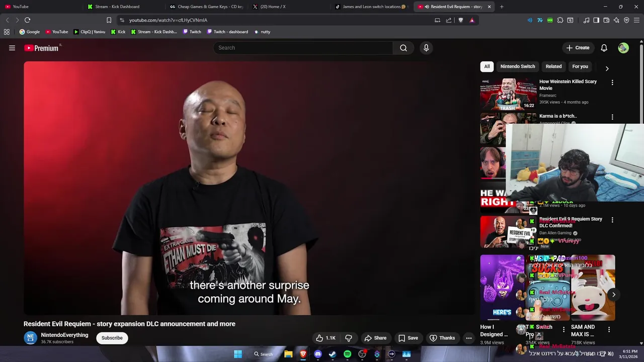The height and width of the screenshot is (362, 644).
Task: Open the Brave playlist music note icon
Action: click(586, 20)
